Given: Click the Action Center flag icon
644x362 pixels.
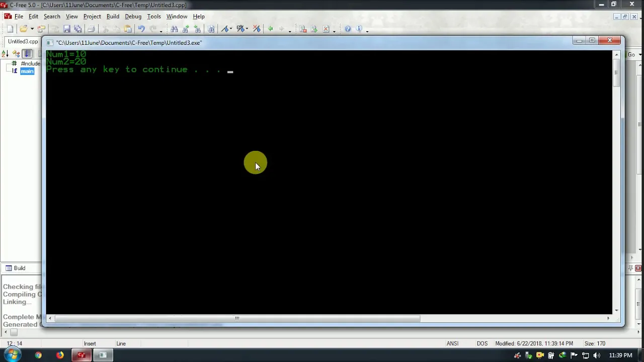Looking at the screenshot, I should pyautogui.click(x=574, y=355).
